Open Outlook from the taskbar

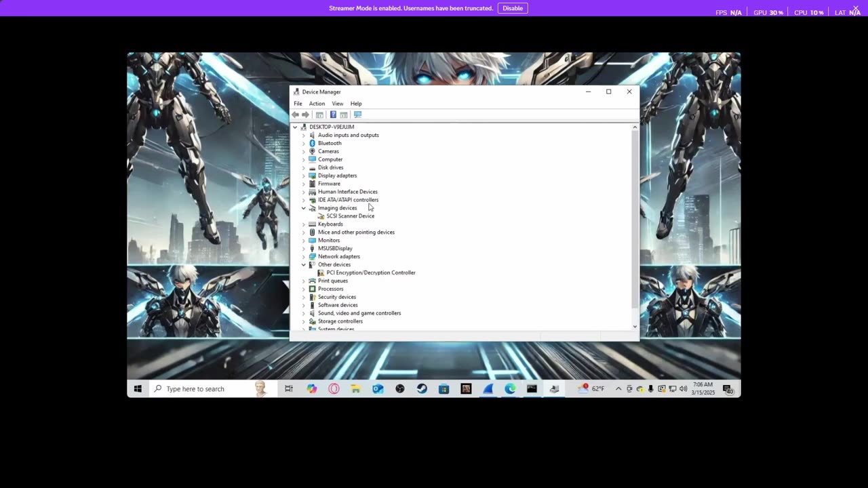click(x=378, y=388)
